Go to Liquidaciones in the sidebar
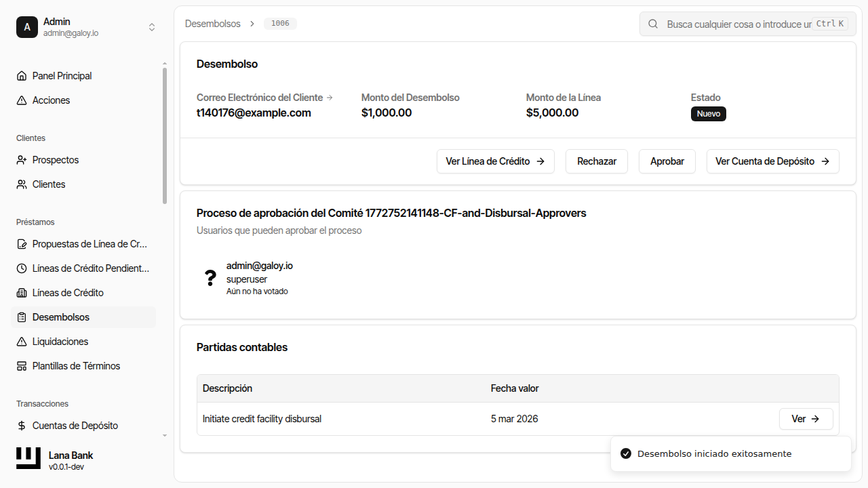 point(60,342)
